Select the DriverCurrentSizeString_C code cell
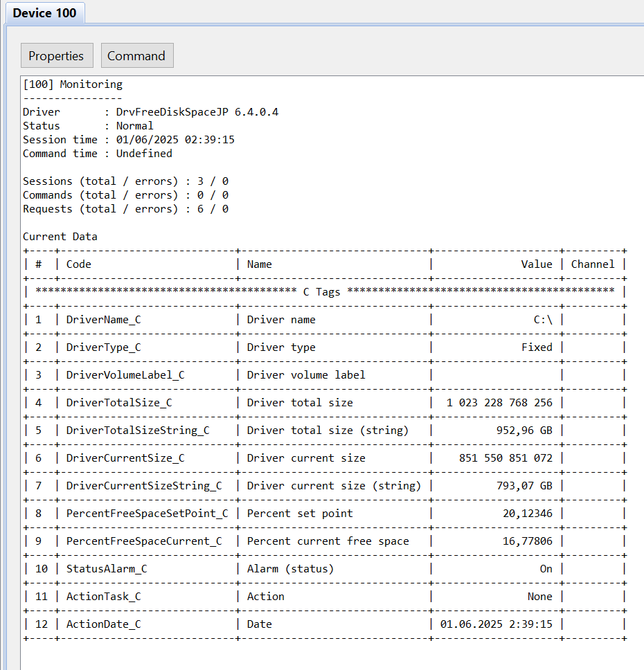 click(x=144, y=486)
